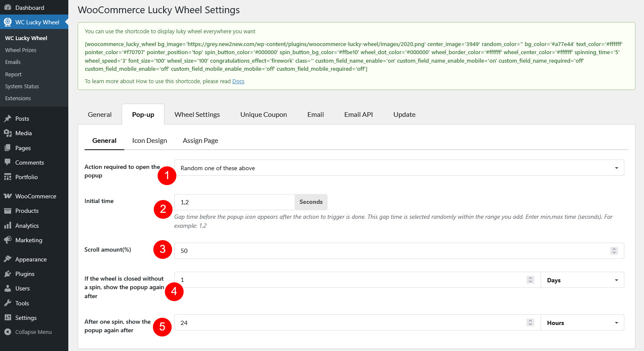Click the Posts pushpin icon
Viewport: 644px width, 351px height.
point(8,119)
